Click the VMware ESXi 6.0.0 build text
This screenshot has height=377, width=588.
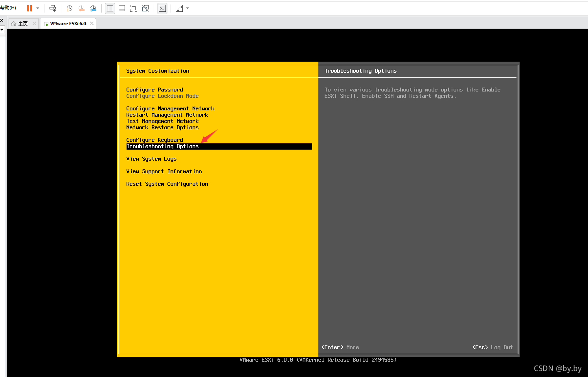318,360
